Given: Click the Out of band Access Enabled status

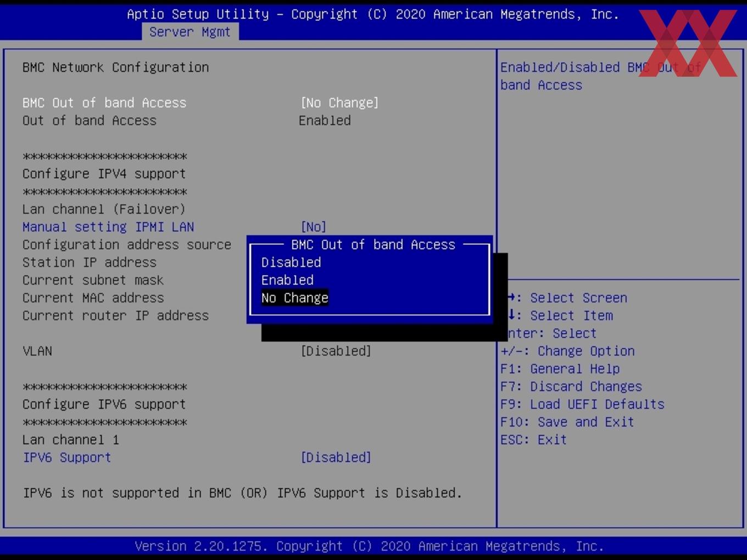Looking at the screenshot, I should pos(325,120).
